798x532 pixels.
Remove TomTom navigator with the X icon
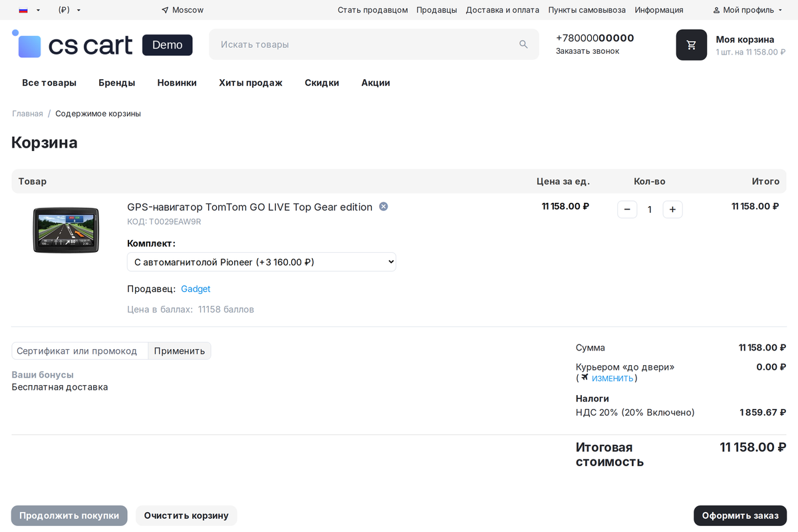click(383, 206)
